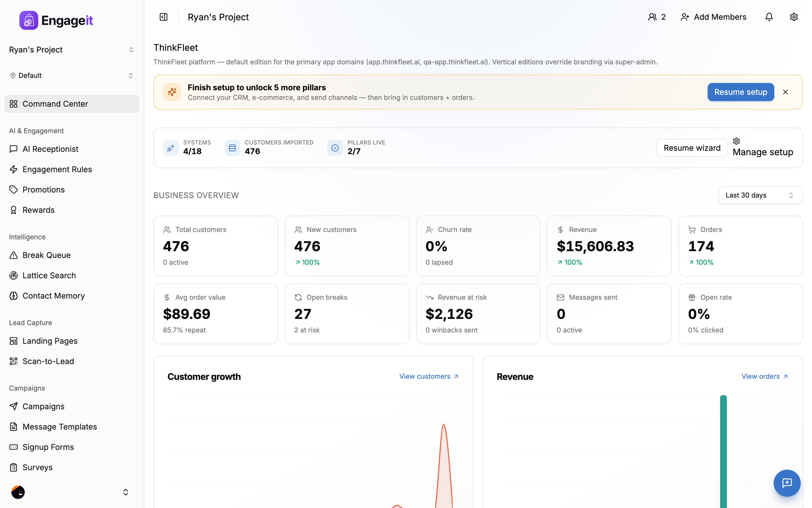Open the floating chat bubble button
This screenshot has width=812, height=508.
pos(787,483)
